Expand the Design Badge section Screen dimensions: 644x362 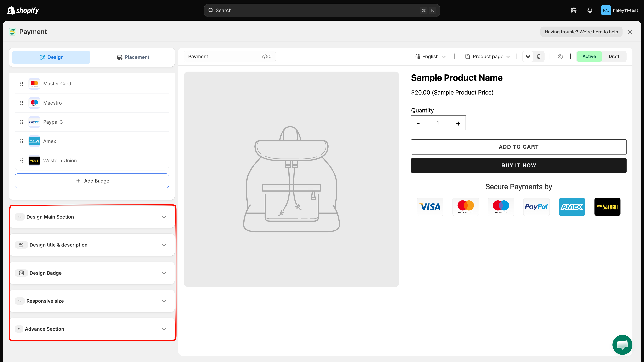[x=92, y=273]
